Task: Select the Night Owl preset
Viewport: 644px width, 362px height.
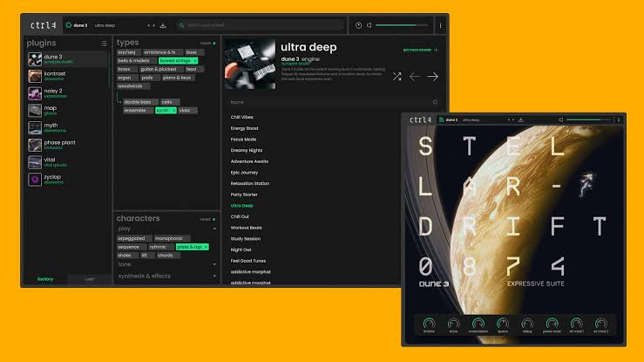Action: point(241,249)
